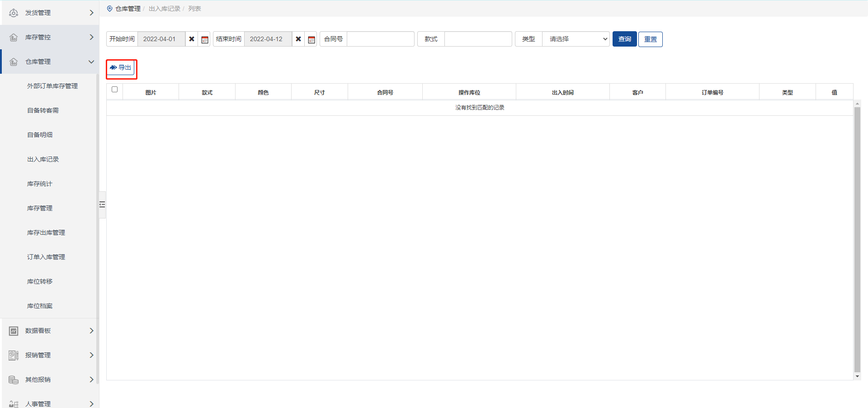The width and height of the screenshot is (868, 408).
Task: Open the end date calendar picker
Action: tap(311, 39)
